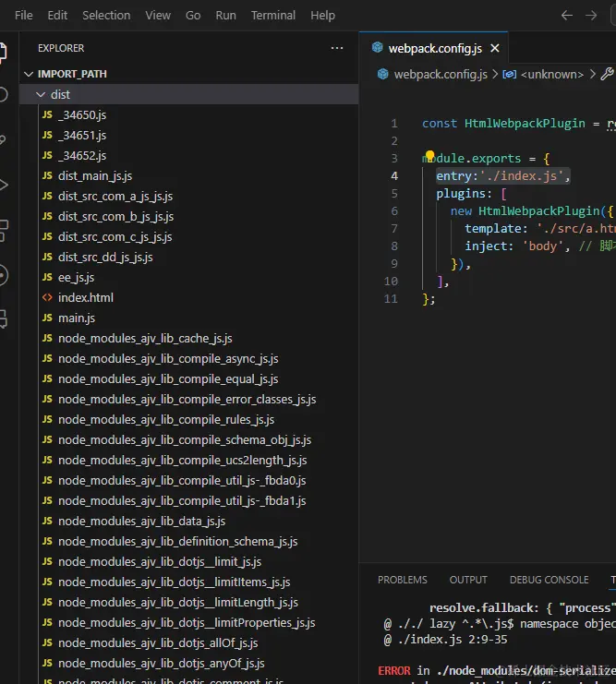Image resolution: width=616 pixels, height=684 pixels.
Task: Click webpack.config.js in the breadcrumb
Action: pos(441,74)
